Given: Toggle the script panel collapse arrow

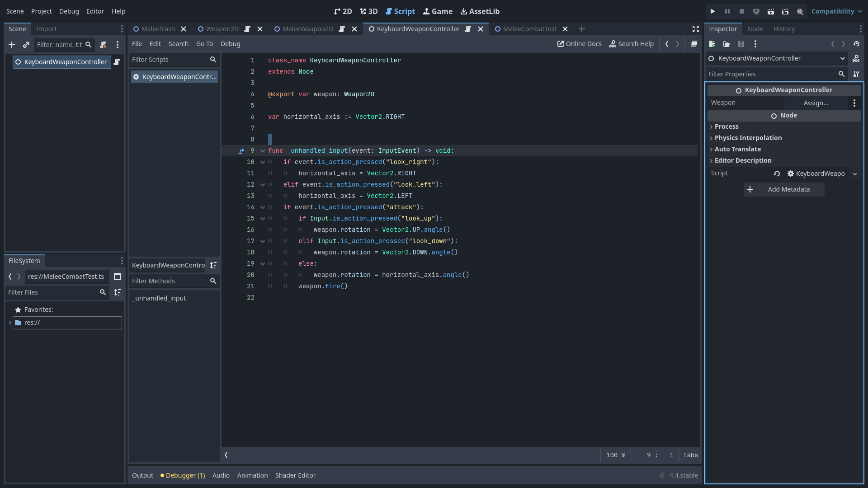Looking at the screenshot, I should 226,455.
